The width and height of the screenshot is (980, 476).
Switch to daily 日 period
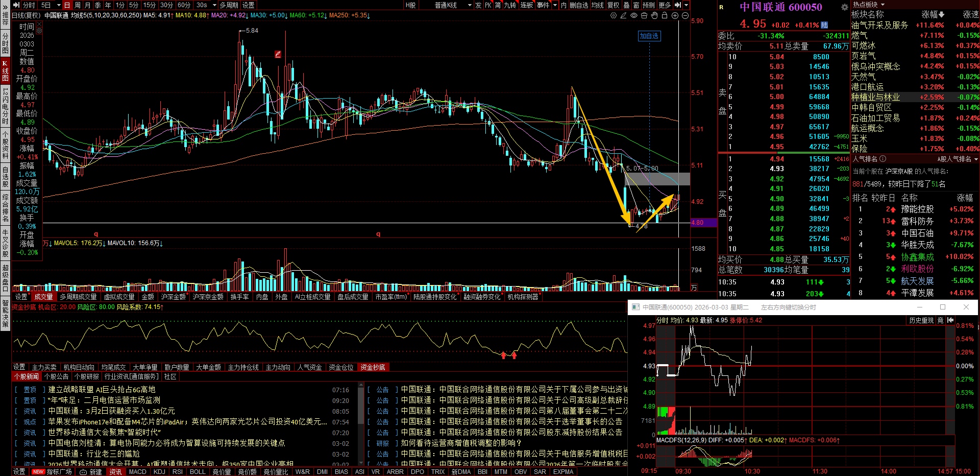(67, 5)
